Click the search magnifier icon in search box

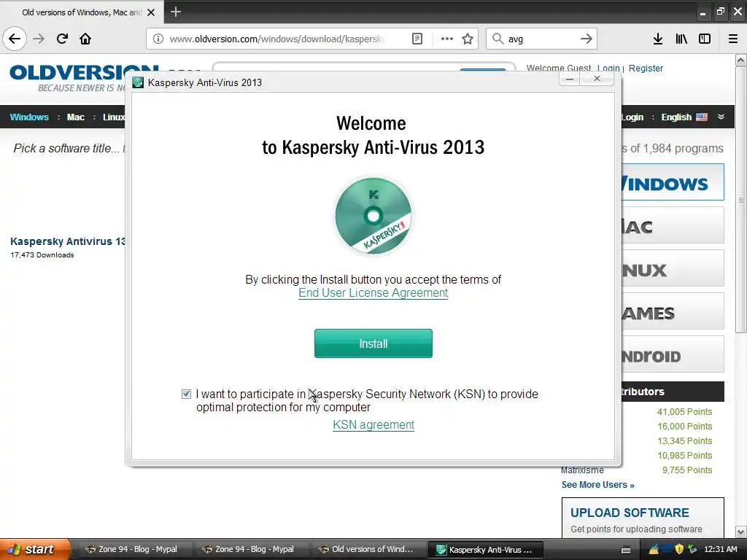[x=498, y=39]
